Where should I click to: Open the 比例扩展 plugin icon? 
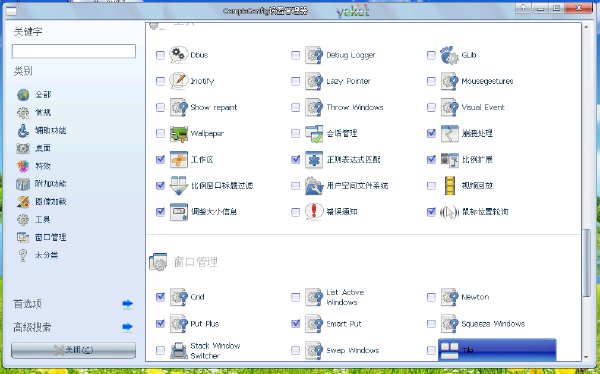(450, 159)
